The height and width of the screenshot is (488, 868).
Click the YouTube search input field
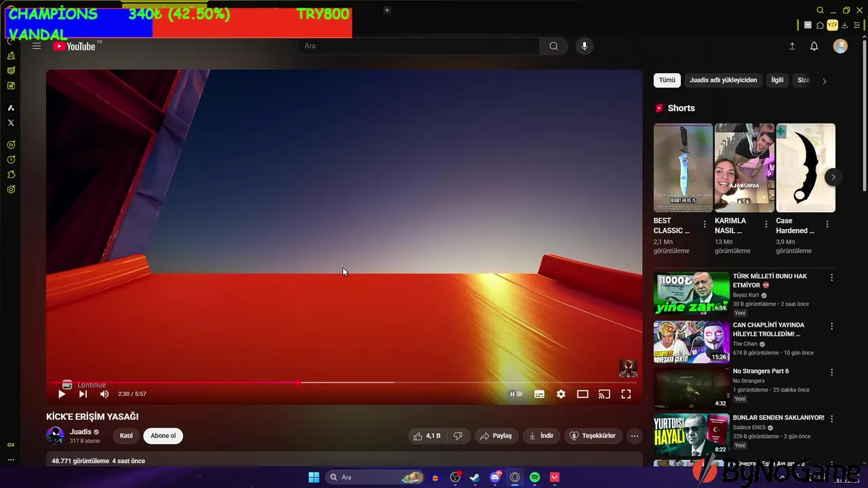pos(418,46)
